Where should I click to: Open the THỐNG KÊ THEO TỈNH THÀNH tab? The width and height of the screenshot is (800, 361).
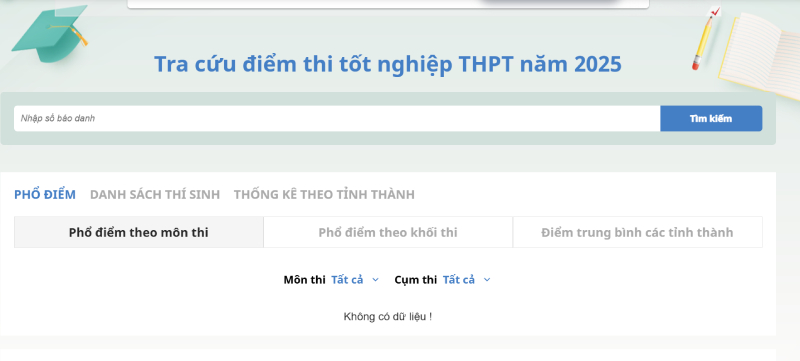pyautogui.click(x=324, y=194)
